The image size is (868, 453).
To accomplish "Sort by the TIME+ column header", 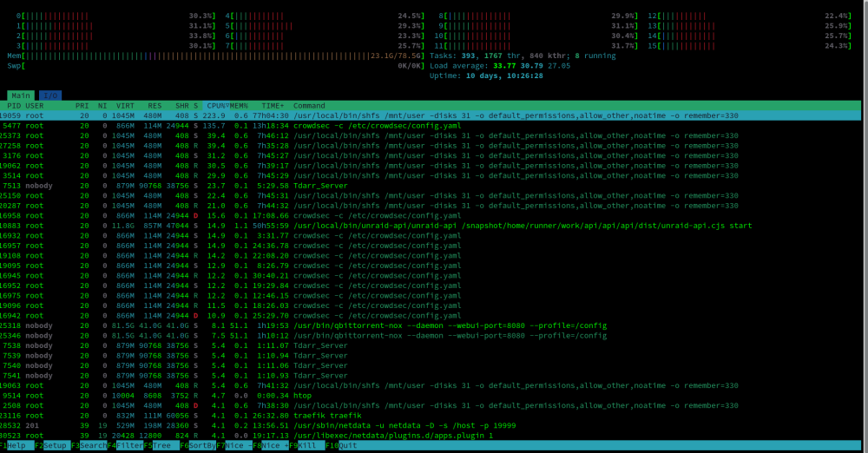I will pos(273,105).
